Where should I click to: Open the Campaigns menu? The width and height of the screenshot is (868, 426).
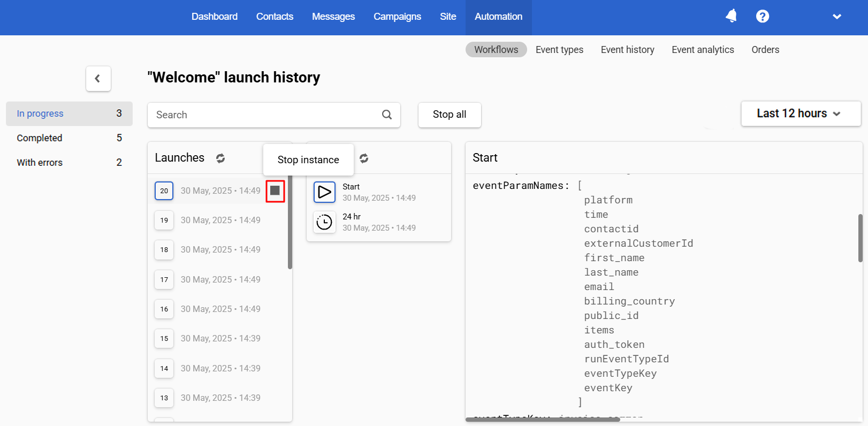(397, 17)
